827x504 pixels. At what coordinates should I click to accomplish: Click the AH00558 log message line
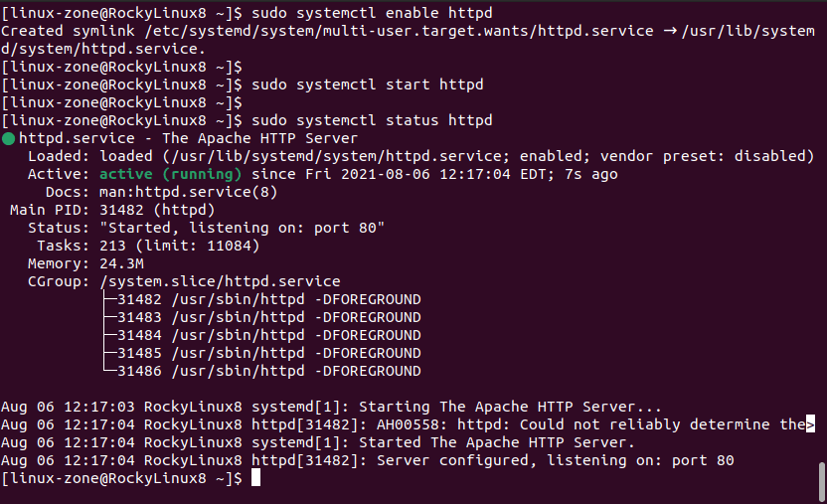coord(408,424)
